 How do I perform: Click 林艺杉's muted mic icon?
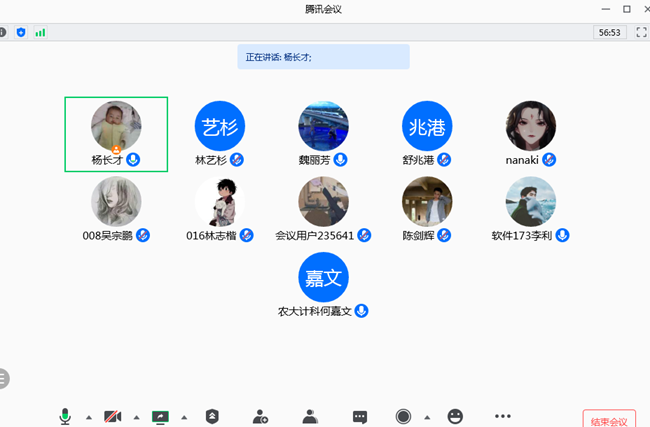click(x=237, y=160)
